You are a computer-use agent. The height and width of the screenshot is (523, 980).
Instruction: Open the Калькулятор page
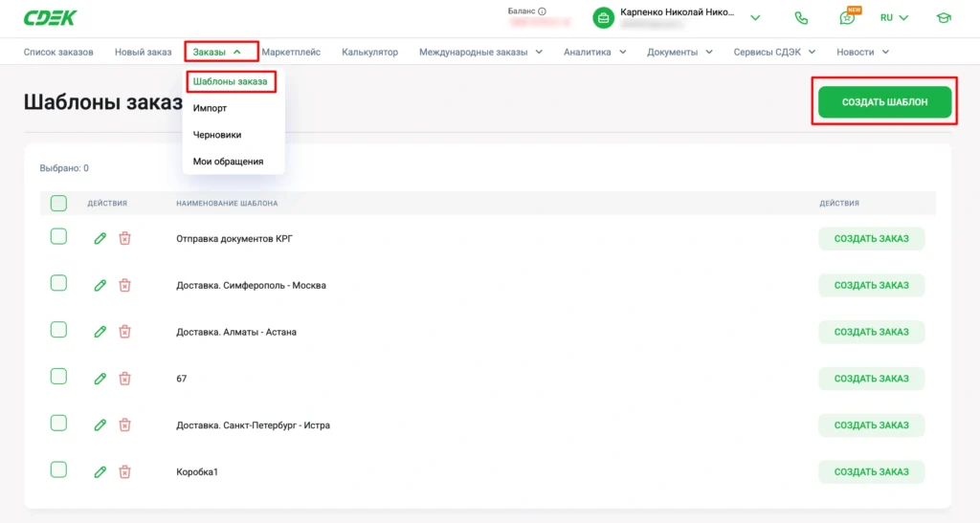pyautogui.click(x=370, y=52)
